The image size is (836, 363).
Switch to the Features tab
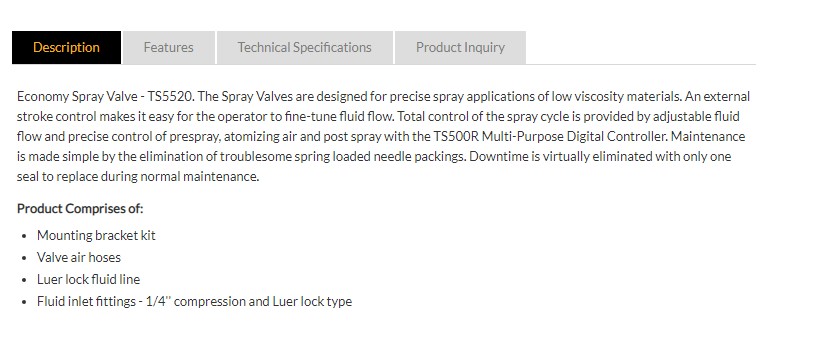click(168, 47)
